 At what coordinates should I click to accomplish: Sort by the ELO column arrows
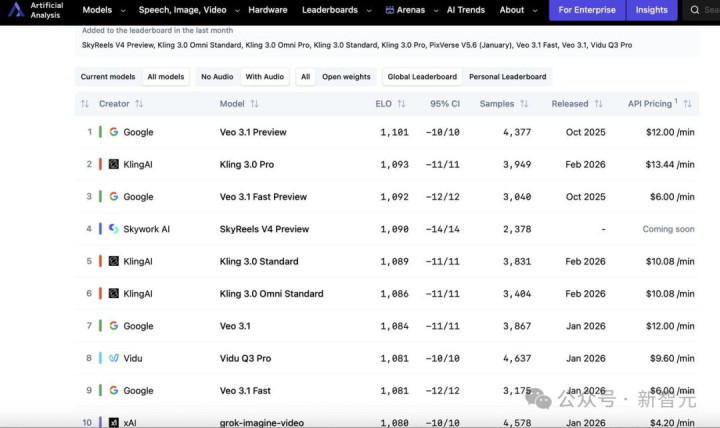[401, 104]
